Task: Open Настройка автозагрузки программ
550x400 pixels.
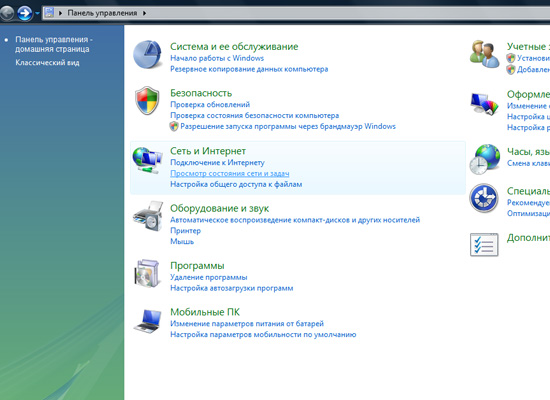Action: [x=232, y=288]
